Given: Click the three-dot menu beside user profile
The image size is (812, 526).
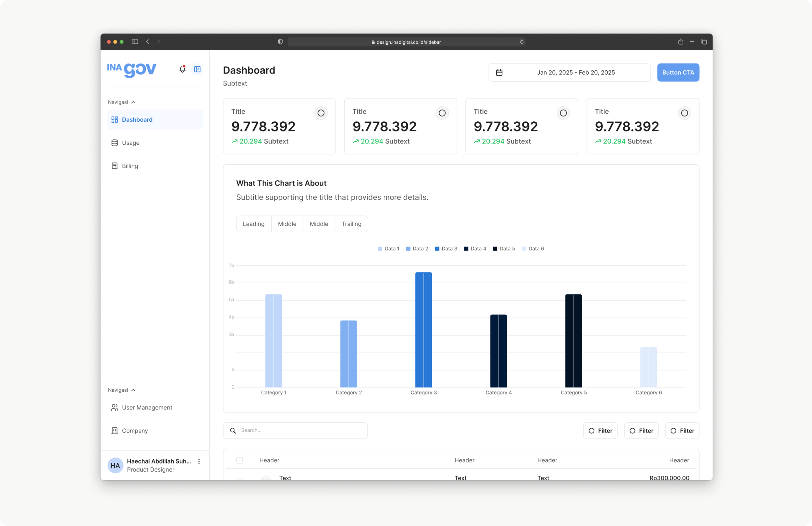Looking at the screenshot, I should tap(199, 461).
